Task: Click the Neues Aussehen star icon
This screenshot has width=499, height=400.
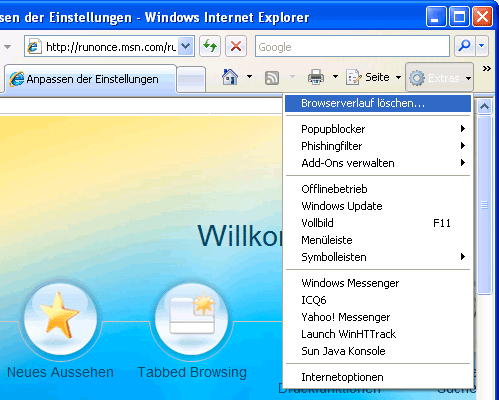Action: tap(60, 318)
